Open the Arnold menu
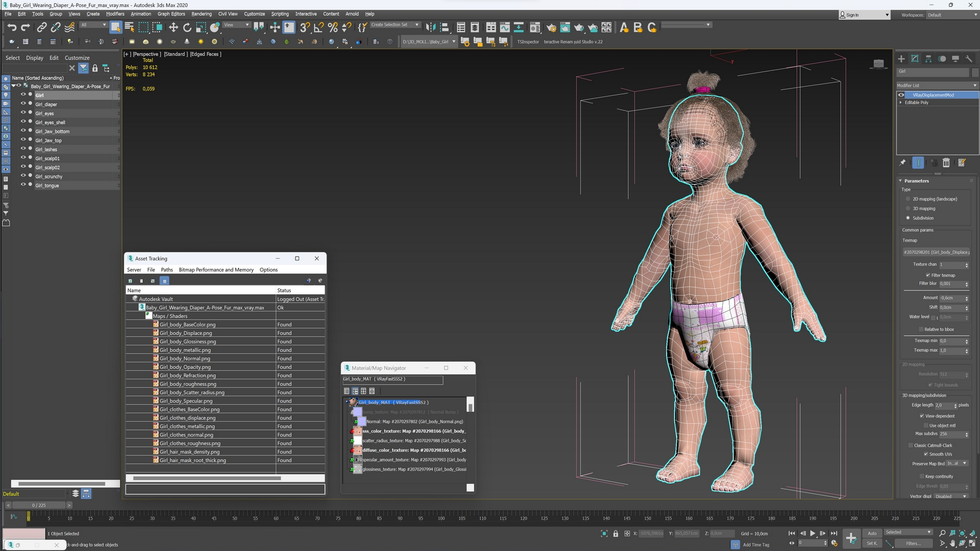This screenshot has height=551, width=980. (x=352, y=14)
